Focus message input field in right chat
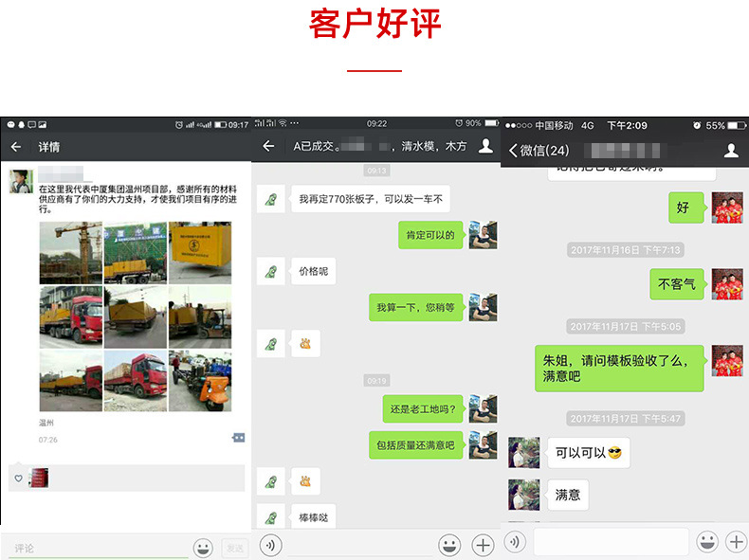The width and height of the screenshot is (749, 560). [611, 542]
